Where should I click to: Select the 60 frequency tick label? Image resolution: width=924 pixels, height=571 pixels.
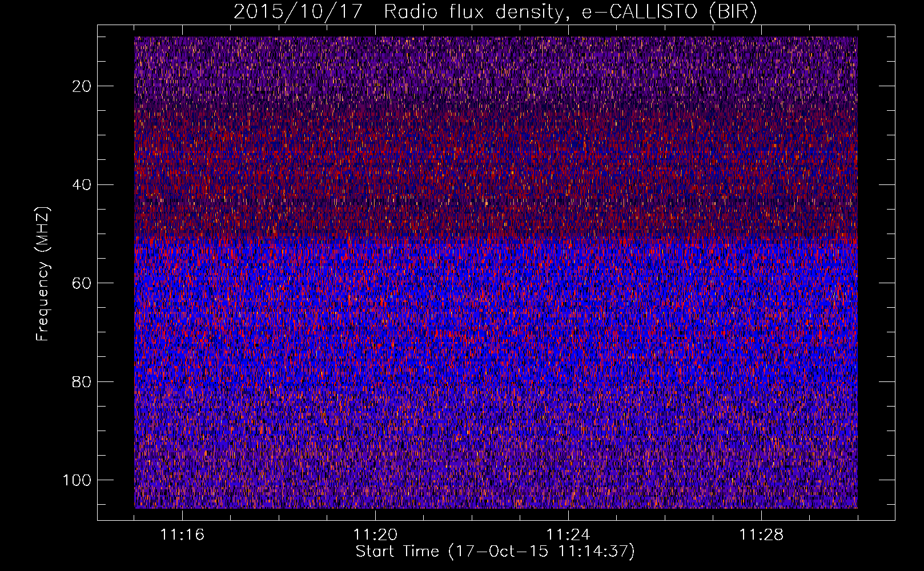coord(82,283)
